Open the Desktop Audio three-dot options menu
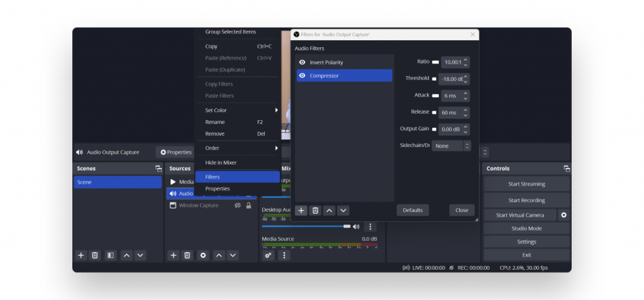The height and width of the screenshot is (300, 644). pyautogui.click(x=370, y=226)
